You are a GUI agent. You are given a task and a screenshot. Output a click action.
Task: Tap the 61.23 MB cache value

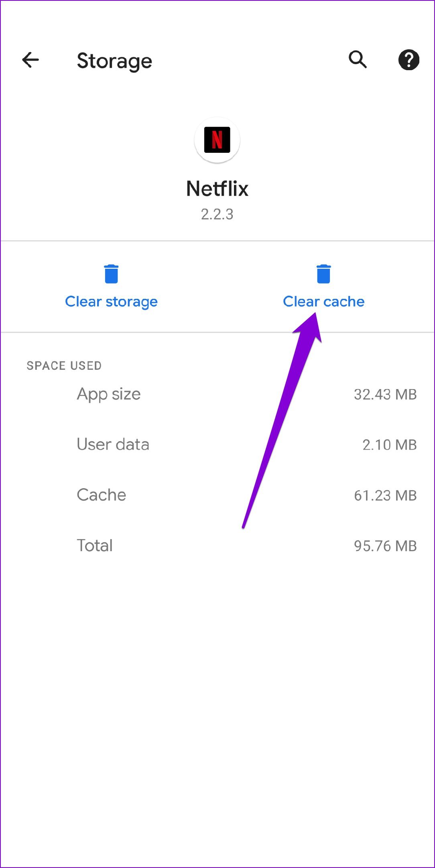[385, 495]
